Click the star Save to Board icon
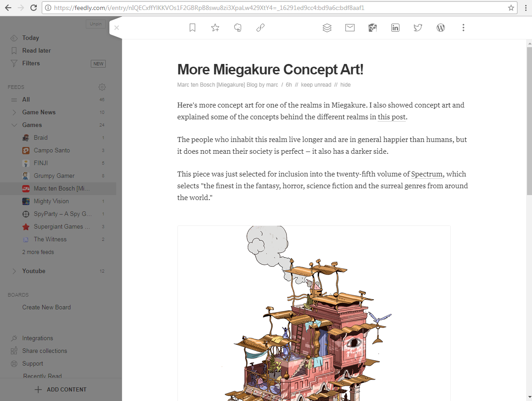532x401 pixels. [x=215, y=28]
